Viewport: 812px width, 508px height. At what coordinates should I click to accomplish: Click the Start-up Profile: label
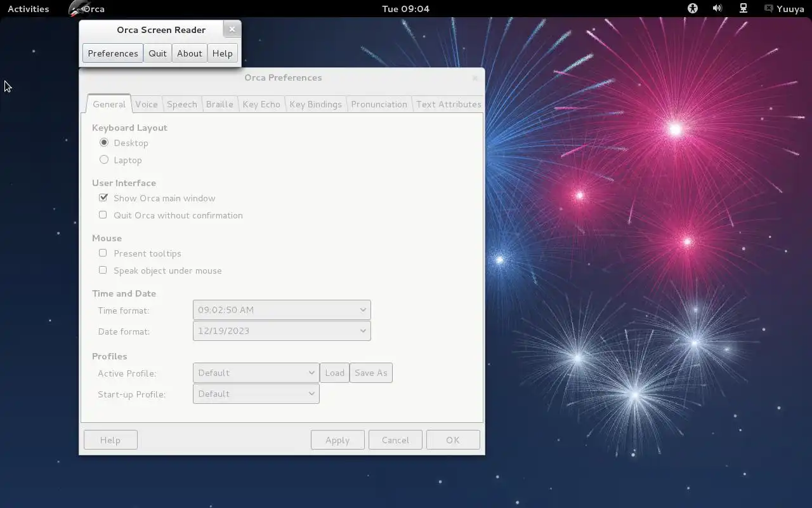(131, 394)
